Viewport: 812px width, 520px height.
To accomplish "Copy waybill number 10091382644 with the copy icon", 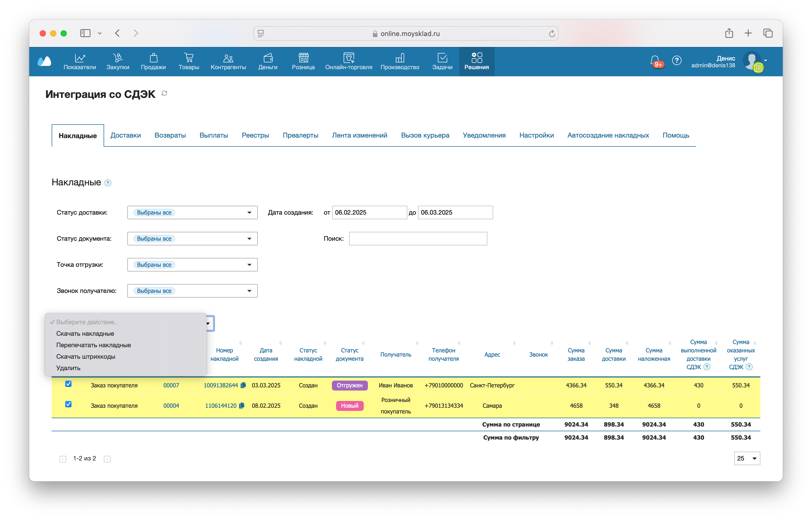I will pos(243,385).
